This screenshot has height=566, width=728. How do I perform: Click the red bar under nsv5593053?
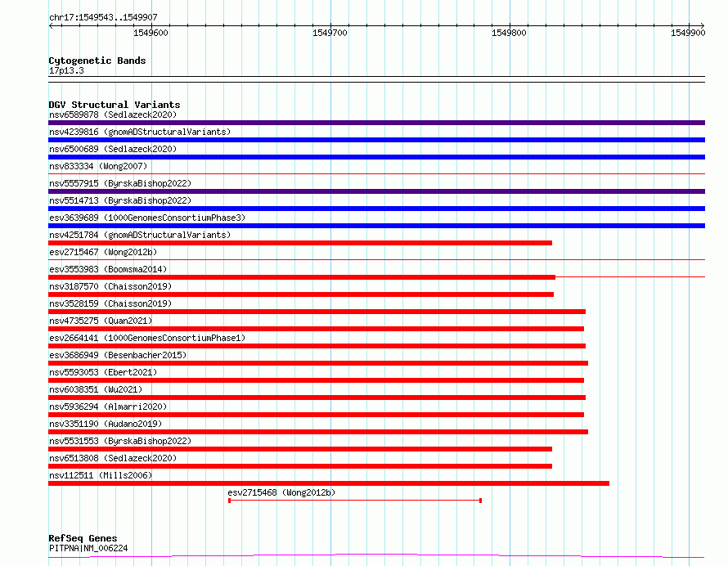click(x=317, y=380)
